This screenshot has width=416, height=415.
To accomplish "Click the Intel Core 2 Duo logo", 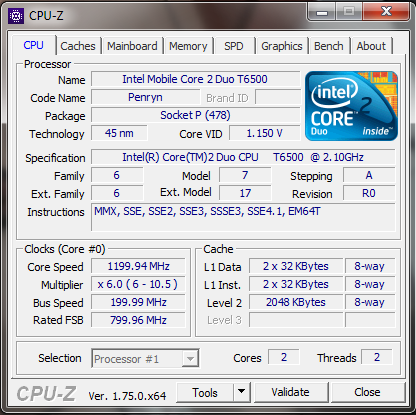I will coord(351,106).
